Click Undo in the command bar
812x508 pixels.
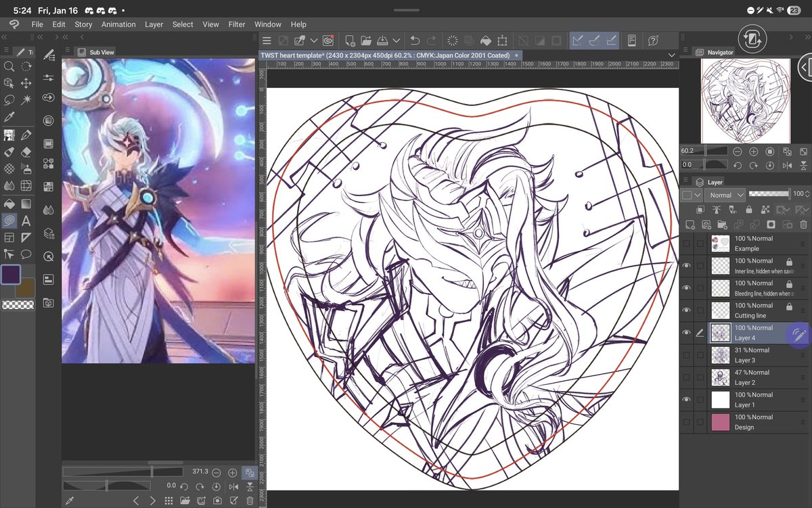coord(415,41)
